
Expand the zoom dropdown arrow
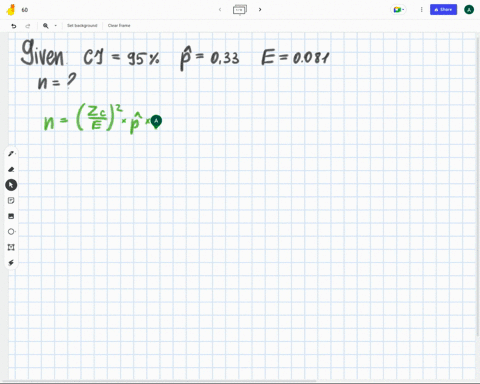(x=56, y=26)
